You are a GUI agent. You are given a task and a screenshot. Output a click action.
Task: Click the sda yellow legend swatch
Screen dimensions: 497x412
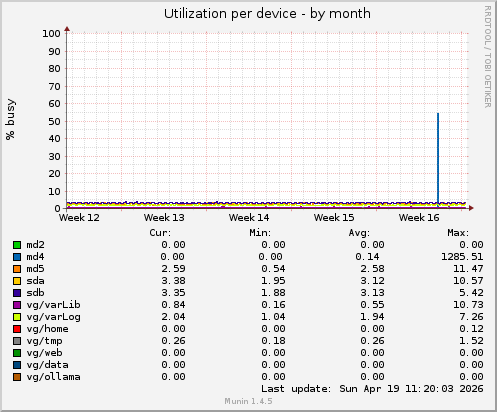(17, 281)
